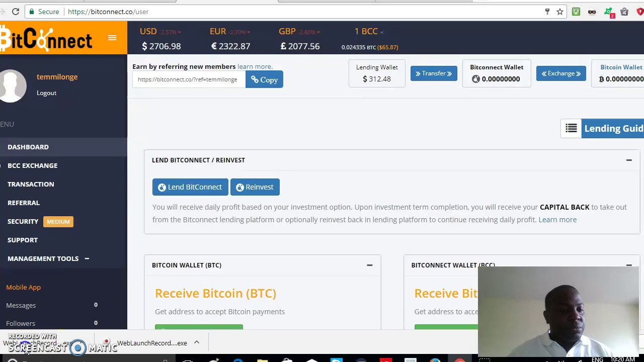Reload the page with the refresh icon
Image resolution: width=644 pixels, height=362 pixels.
(16, 12)
